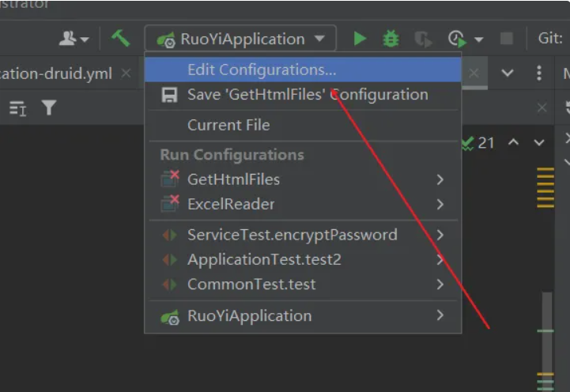Image resolution: width=570 pixels, height=392 pixels.
Task: Choose CommonTest.test configuration
Action: 303,284
